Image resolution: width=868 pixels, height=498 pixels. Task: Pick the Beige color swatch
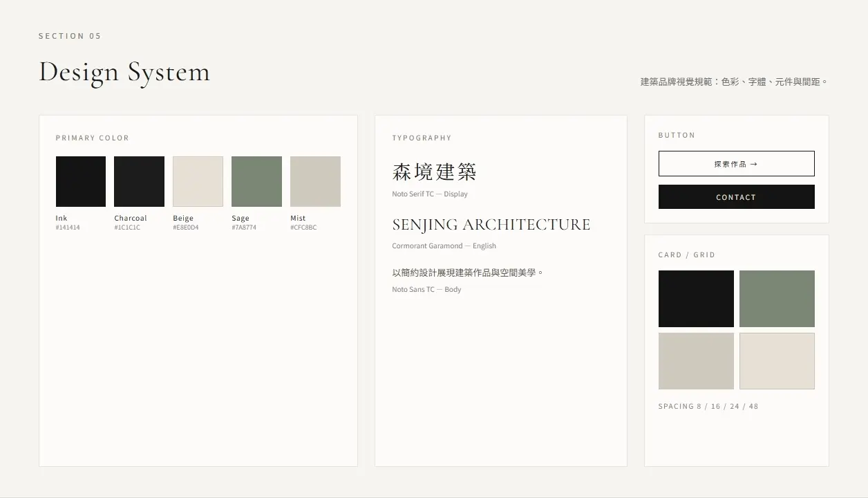198,181
